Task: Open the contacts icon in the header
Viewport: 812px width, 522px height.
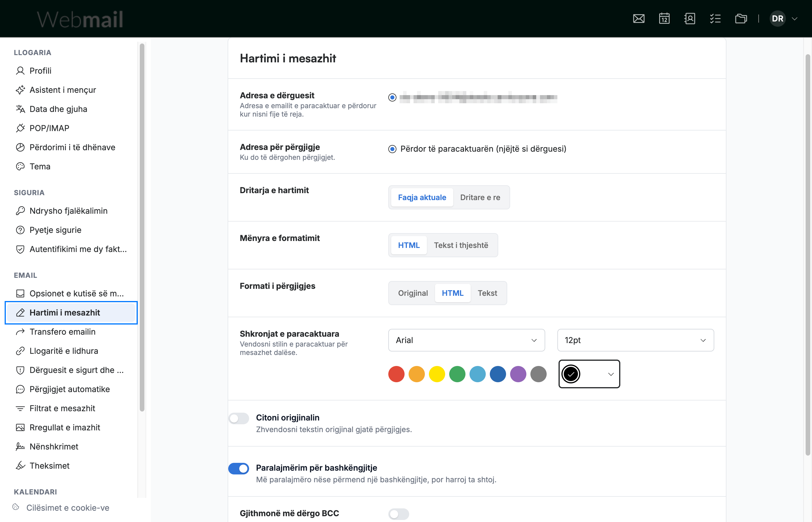Action: tap(690, 19)
